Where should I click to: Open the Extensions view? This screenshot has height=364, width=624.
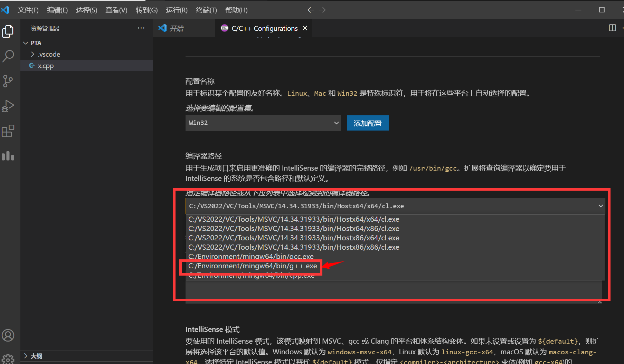click(8, 131)
